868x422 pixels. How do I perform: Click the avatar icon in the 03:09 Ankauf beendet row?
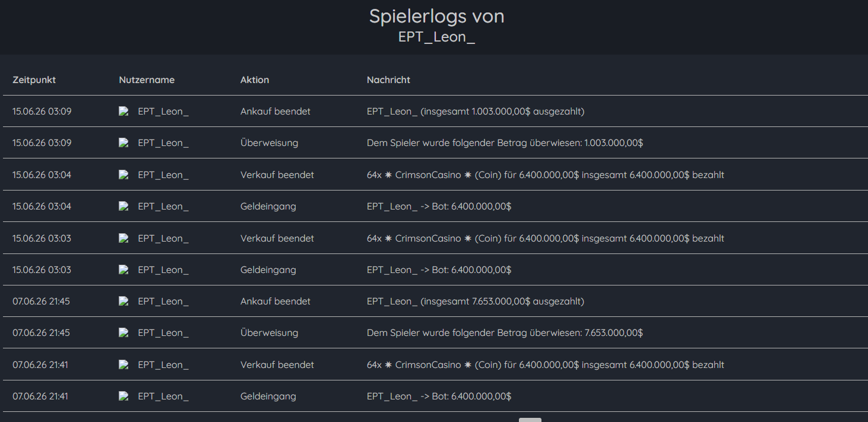[x=123, y=111]
